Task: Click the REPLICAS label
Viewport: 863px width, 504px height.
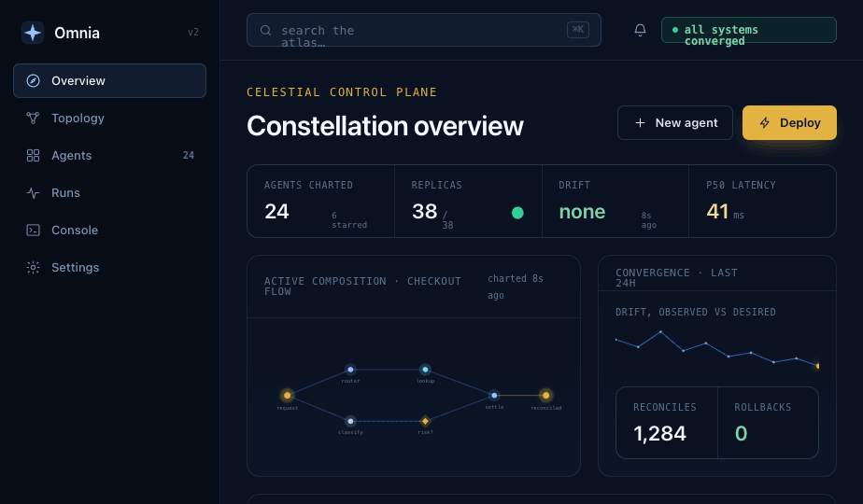Action: point(436,186)
